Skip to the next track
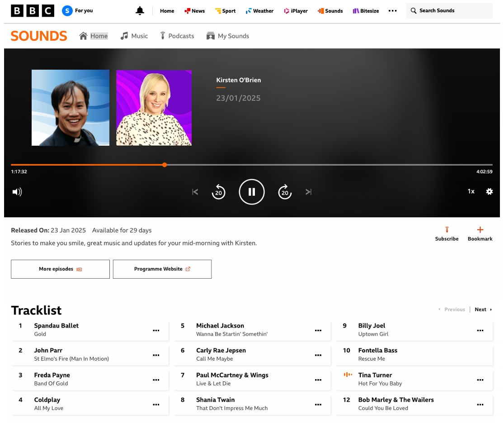 (309, 192)
